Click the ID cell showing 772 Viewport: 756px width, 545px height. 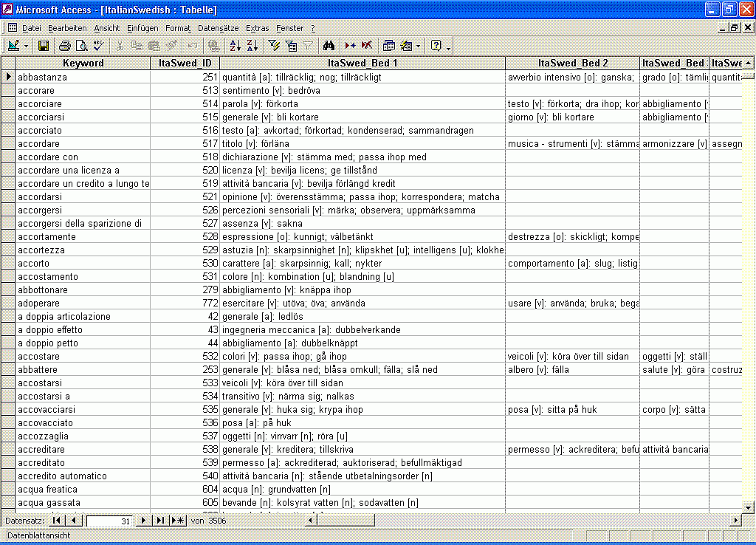(x=185, y=303)
